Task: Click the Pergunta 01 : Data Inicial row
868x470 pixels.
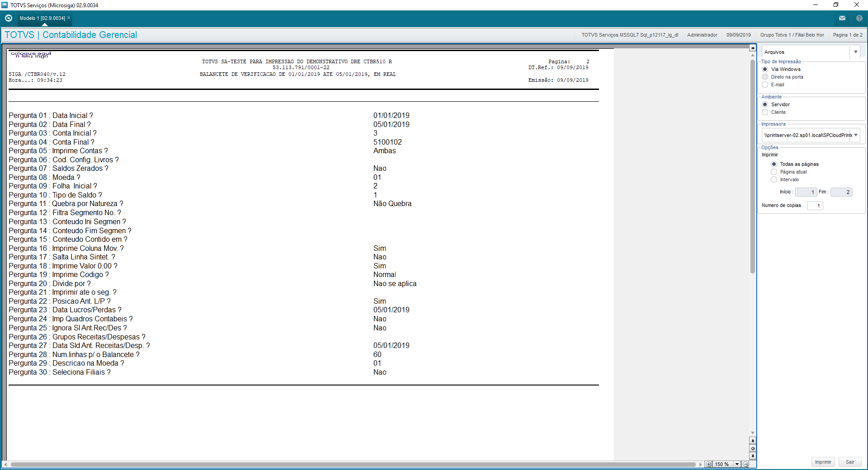Action: coord(51,116)
